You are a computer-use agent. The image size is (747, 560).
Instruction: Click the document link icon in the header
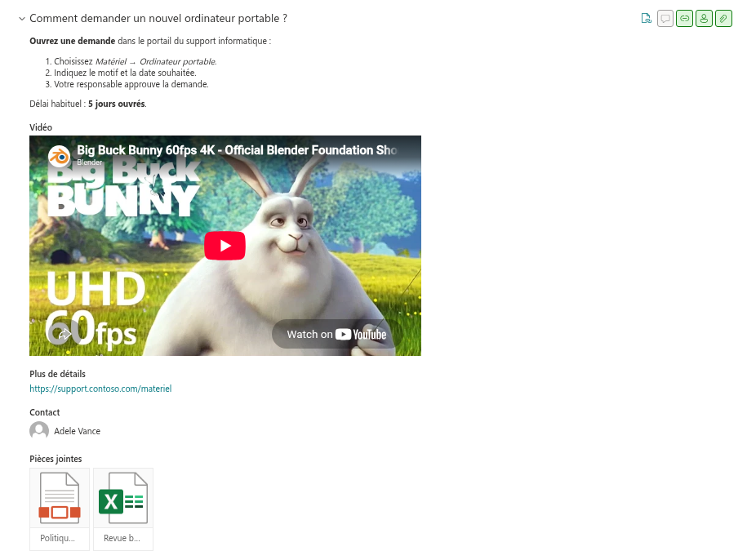click(646, 19)
